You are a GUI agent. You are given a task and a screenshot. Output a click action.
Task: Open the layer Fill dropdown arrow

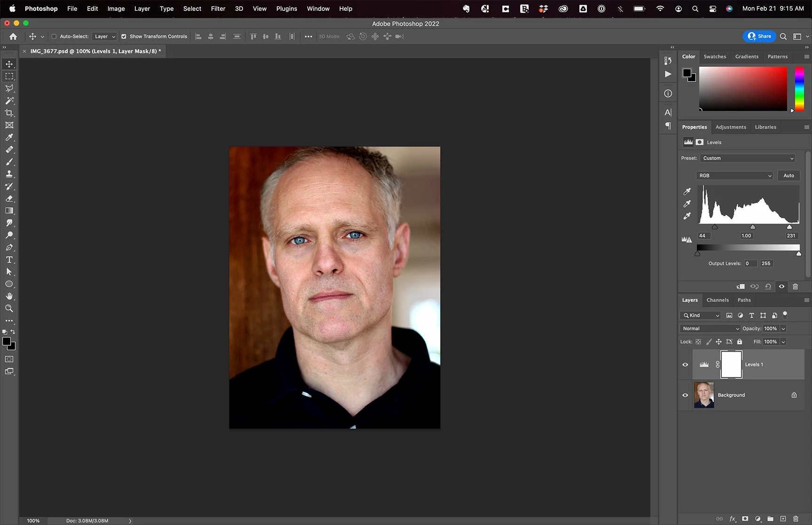[783, 342]
